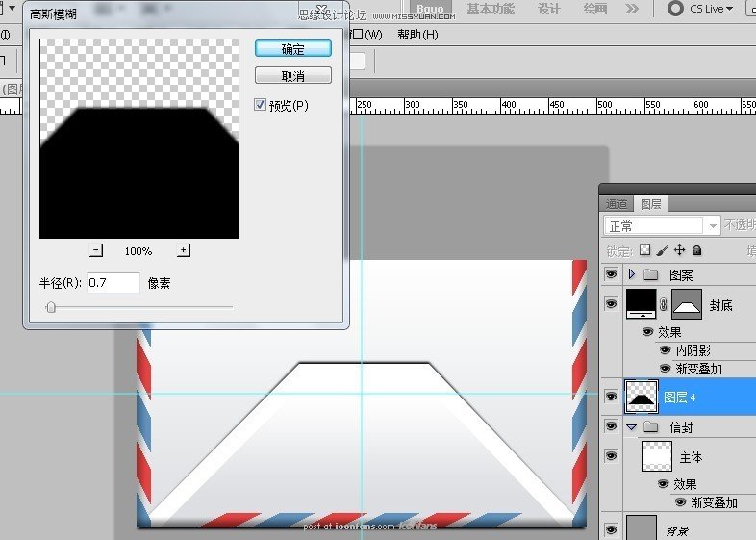Click the lock all padlock icon

696,250
